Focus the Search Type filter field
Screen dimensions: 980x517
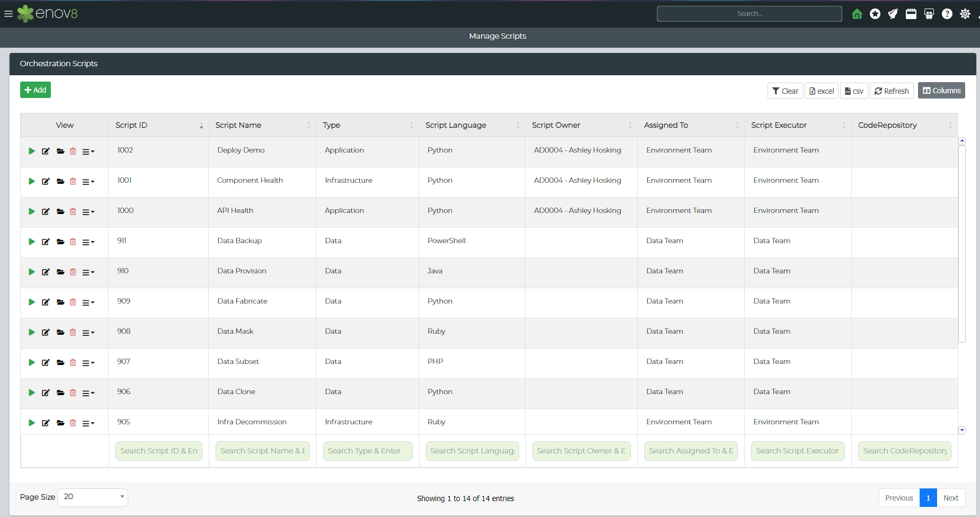point(368,451)
